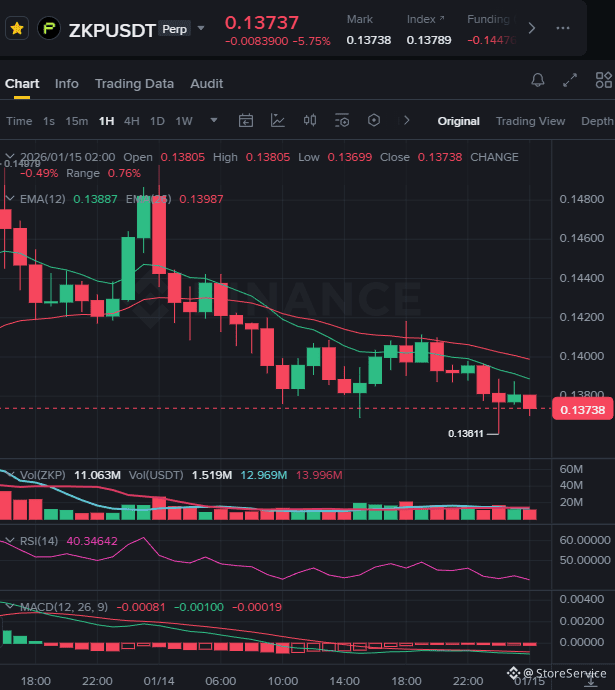Open the chart layout grid icon
This screenshot has height=690, width=615.
tap(604, 80)
